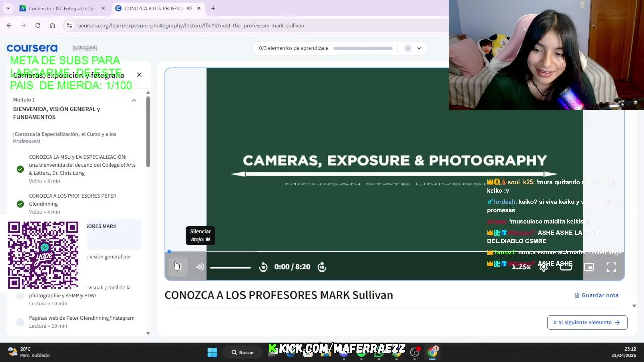The image size is (644, 362).
Task: Mute the tab via audio icon
Action: (189, 8)
